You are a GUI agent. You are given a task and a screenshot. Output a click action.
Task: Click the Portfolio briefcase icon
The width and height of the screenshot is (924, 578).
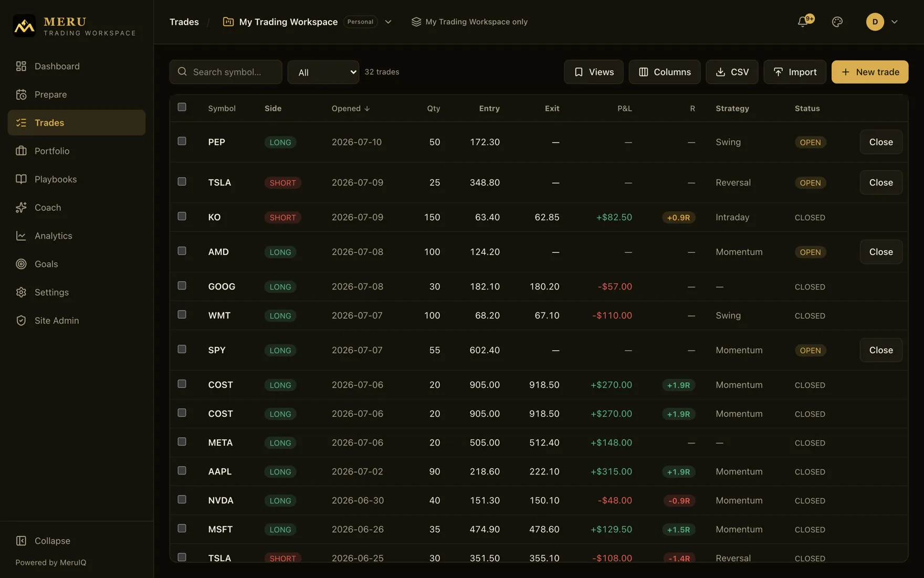click(21, 151)
